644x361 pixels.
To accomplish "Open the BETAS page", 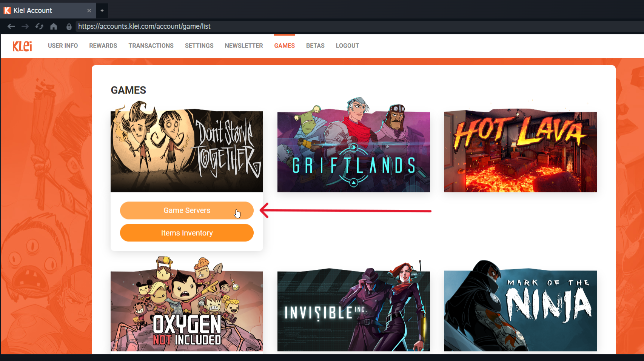I will (315, 46).
